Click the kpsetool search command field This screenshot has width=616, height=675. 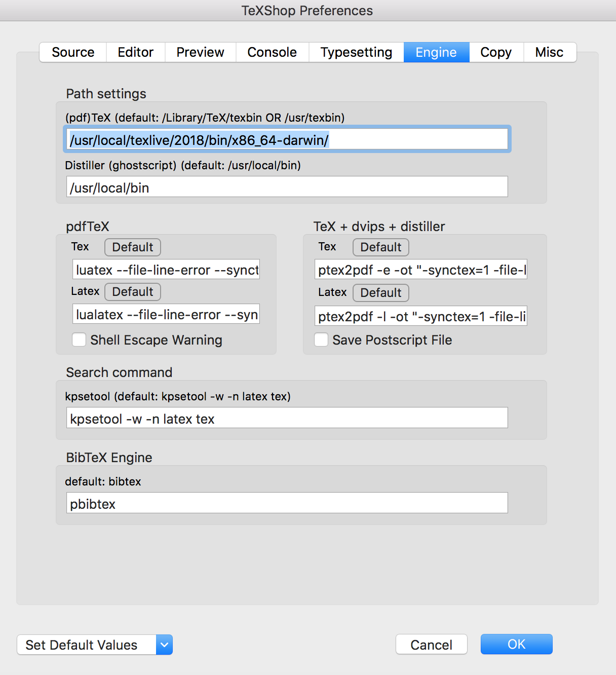pos(287,418)
